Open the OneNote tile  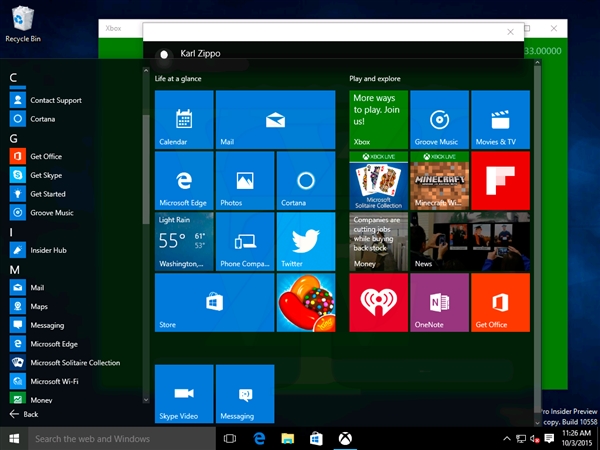[x=439, y=303]
